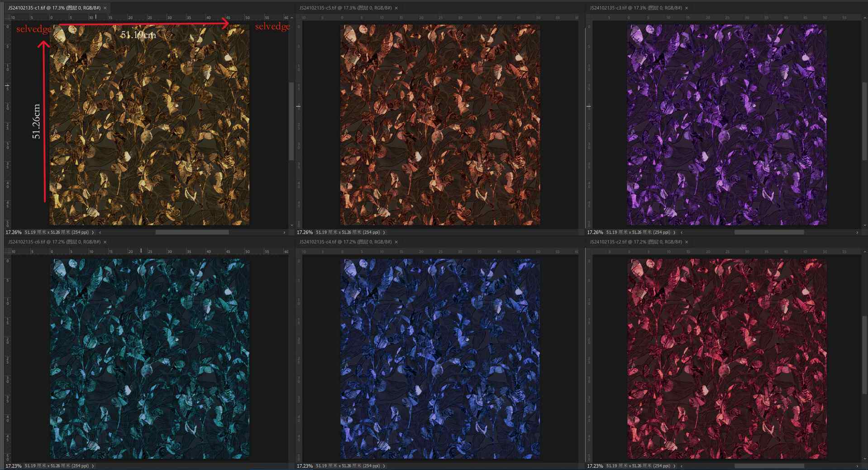This screenshot has width=868, height=470.
Task: Click the document size info in c2.tif status bar
Action: (638, 466)
